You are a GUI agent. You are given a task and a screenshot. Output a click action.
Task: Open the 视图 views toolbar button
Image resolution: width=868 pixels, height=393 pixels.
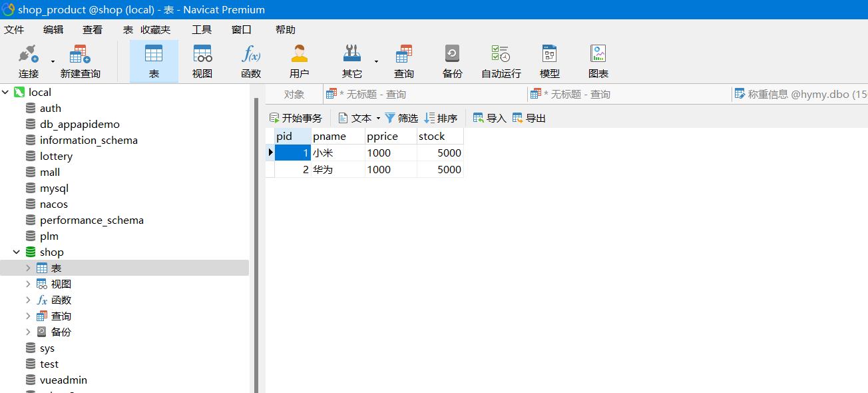point(202,61)
